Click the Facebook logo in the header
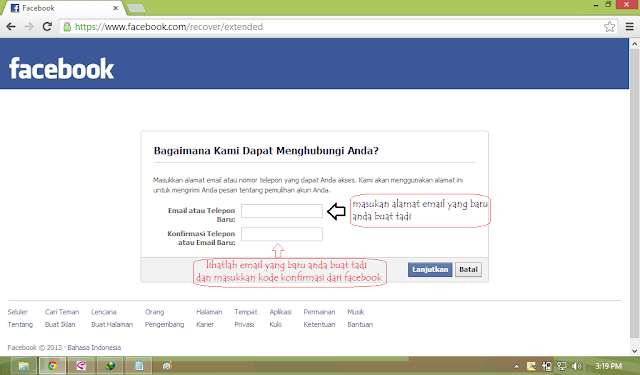 tap(62, 69)
